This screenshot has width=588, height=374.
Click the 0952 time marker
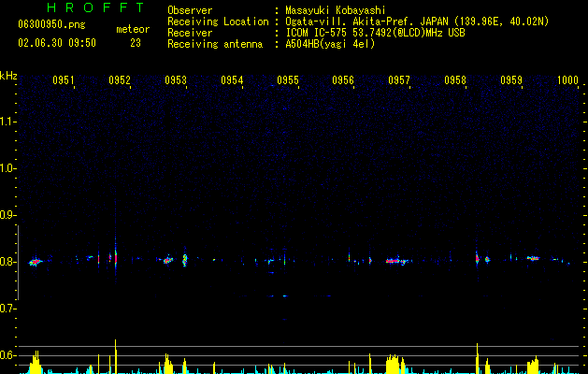point(120,80)
